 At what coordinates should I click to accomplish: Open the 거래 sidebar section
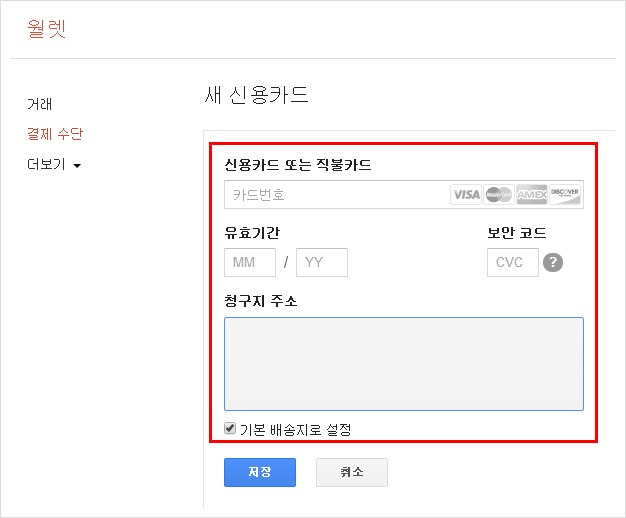40,104
